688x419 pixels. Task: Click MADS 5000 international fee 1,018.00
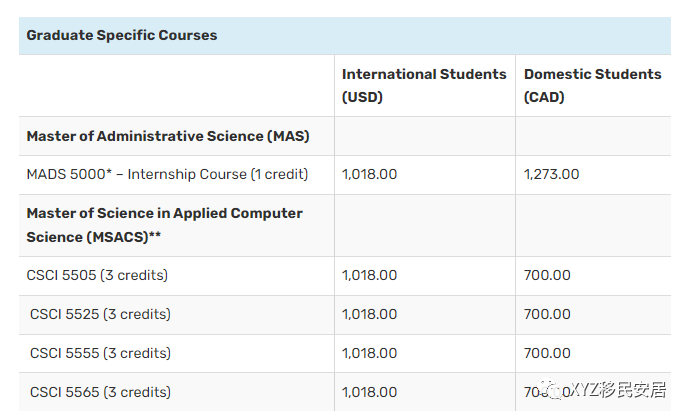click(x=370, y=174)
